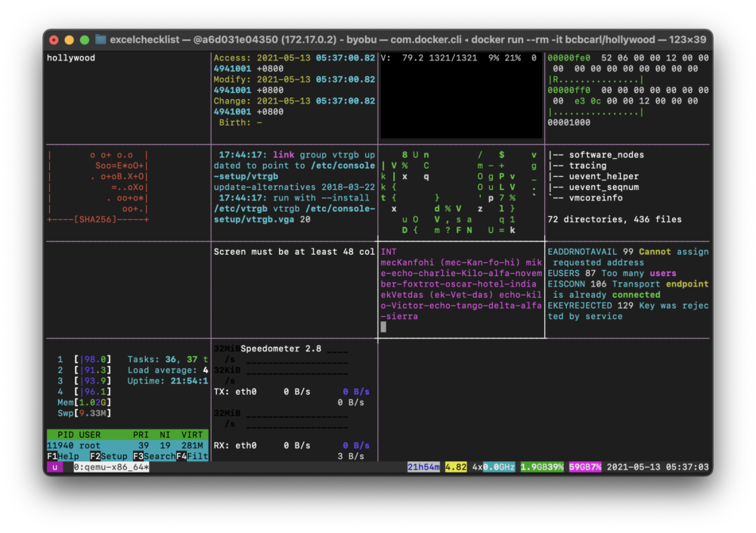This screenshot has width=756, height=533.
Task: Click the magenta 'INT' text
Action: [389, 252]
